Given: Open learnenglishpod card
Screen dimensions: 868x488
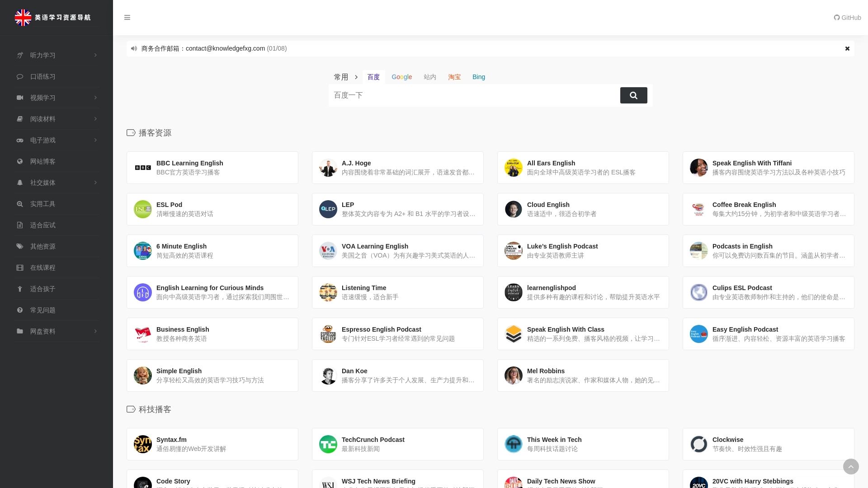Looking at the screenshot, I should pyautogui.click(x=583, y=292).
